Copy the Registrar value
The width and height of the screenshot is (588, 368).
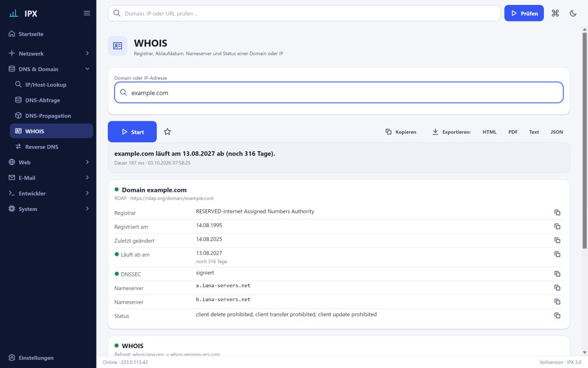tap(557, 212)
